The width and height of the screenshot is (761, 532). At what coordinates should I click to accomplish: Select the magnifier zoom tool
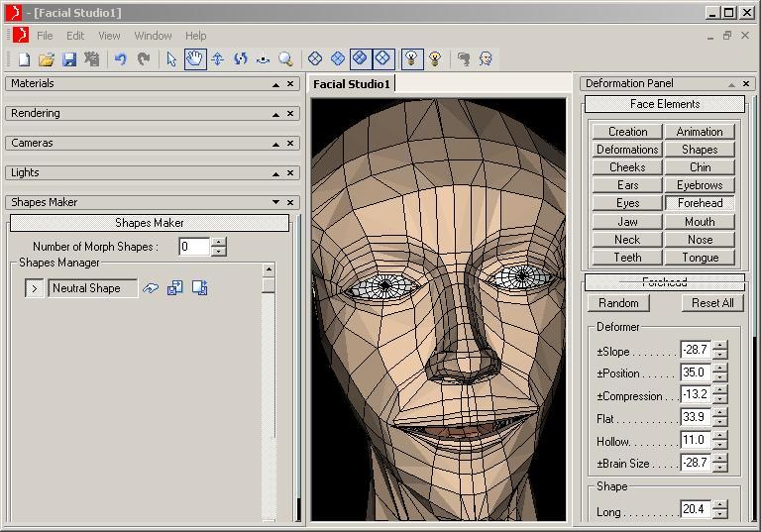(x=285, y=59)
